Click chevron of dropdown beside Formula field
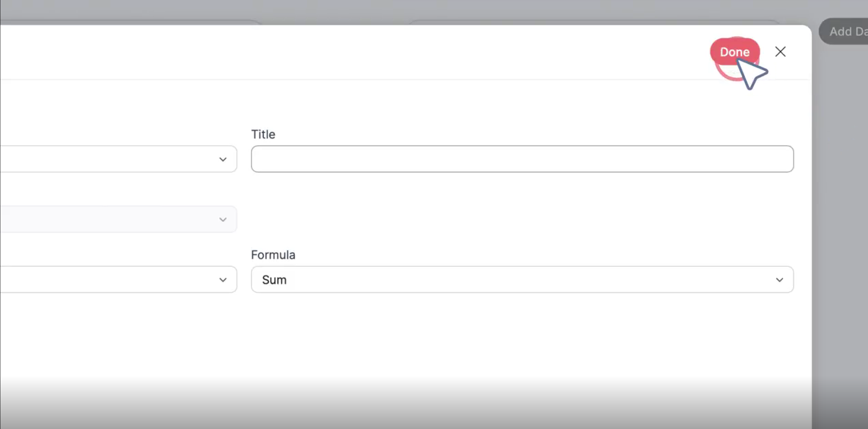868x429 pixels. [223, 280]
